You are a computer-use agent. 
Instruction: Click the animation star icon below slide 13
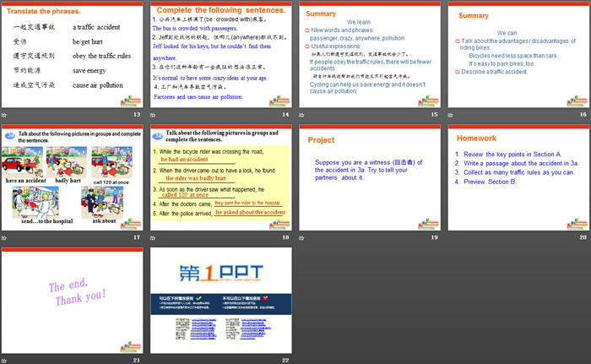(4, 114)
